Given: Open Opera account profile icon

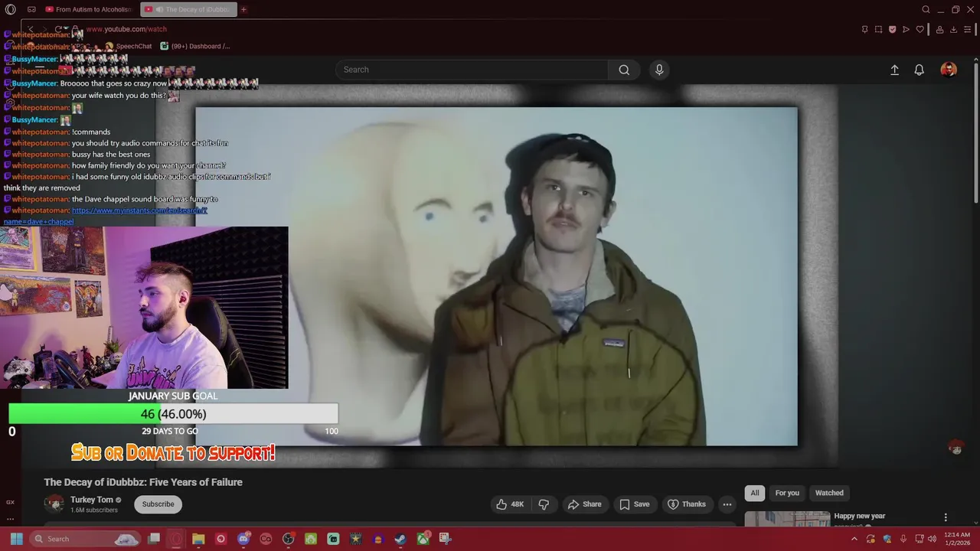Looking at the screenshot, I should tap(939, 29).
